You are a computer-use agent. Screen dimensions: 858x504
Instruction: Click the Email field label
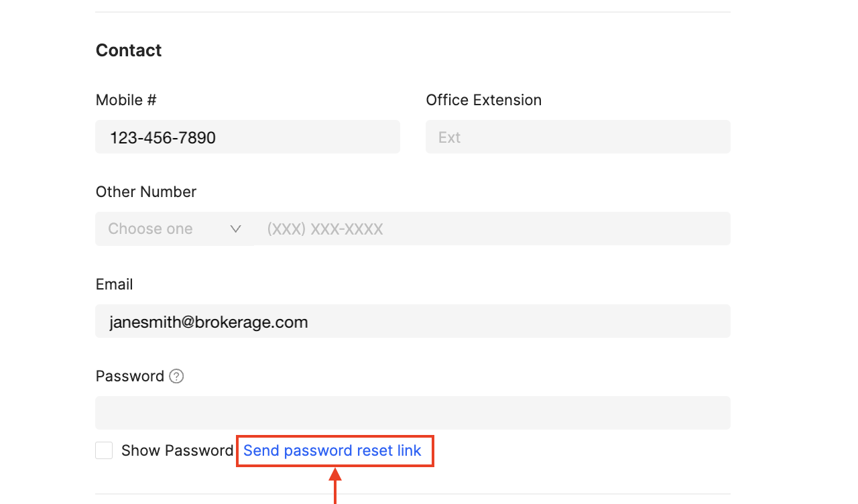[x=115, y=284]
